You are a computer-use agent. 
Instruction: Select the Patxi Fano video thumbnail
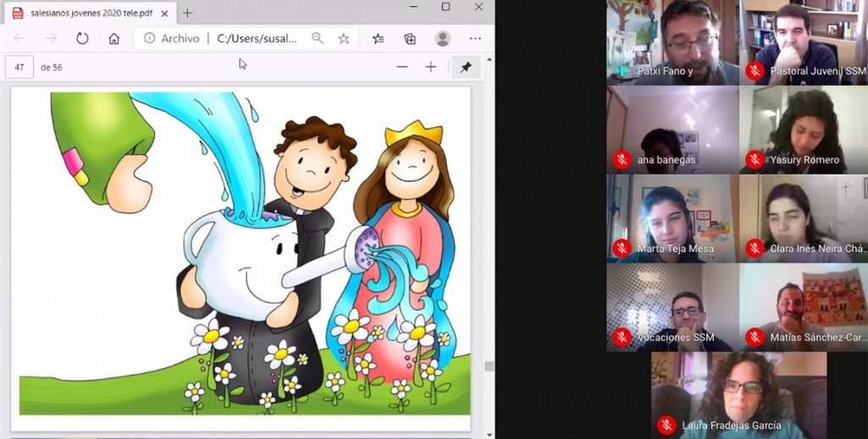pos(672,41)
